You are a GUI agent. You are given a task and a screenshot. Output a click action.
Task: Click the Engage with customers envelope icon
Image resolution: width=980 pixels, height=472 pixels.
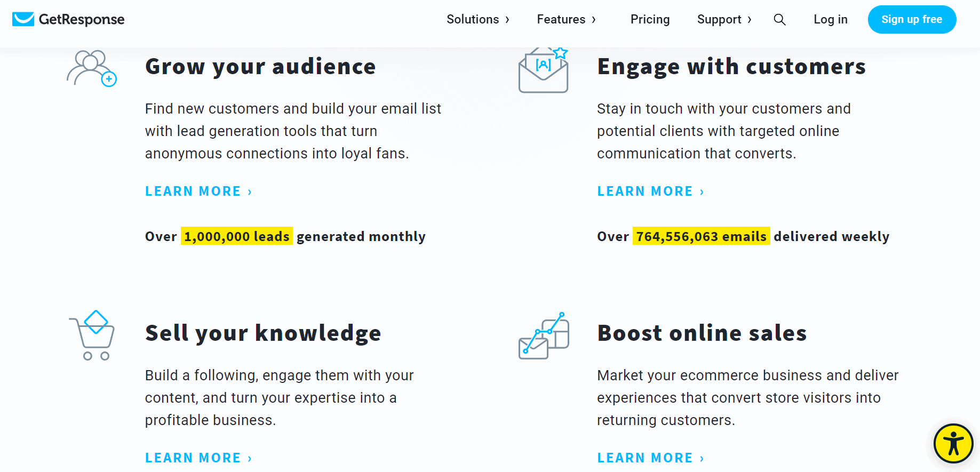coord(543,70)
